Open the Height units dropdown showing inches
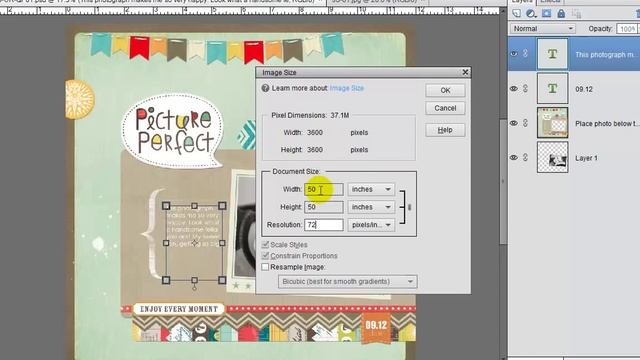The height and width of the screenshot is (360, 640). click(371, 207)
